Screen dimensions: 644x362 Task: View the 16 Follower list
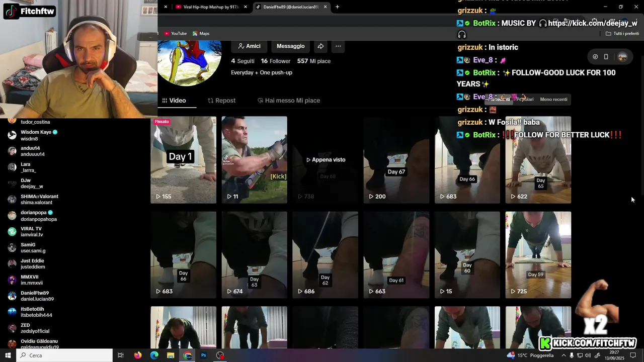tap(276, 61)
